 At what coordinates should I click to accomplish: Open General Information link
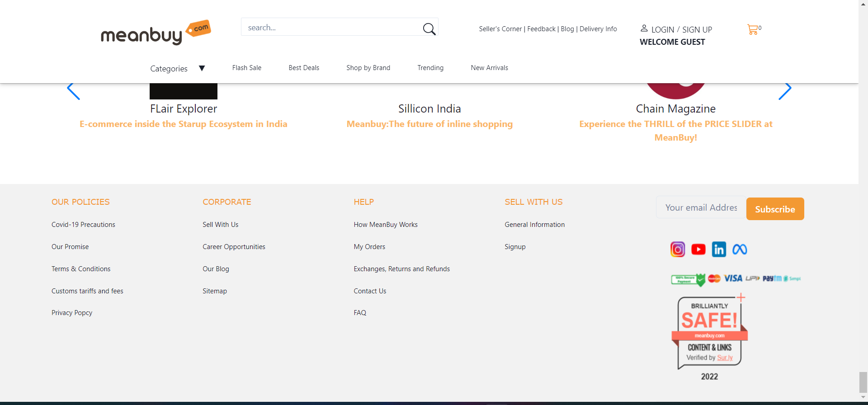coord(534,225)
